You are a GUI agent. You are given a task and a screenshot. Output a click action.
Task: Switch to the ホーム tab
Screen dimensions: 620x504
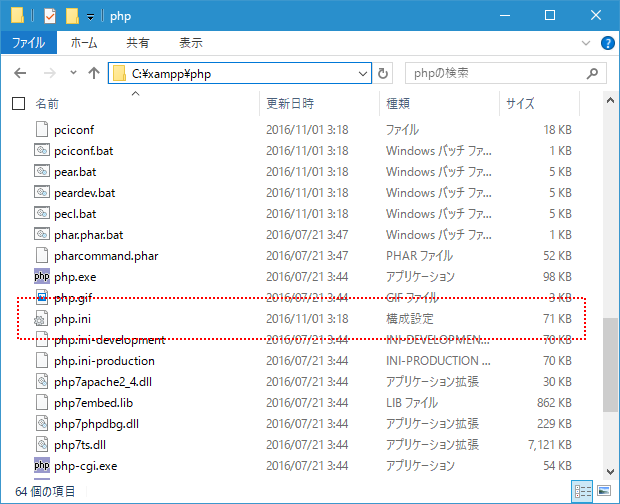click(x=84, y=43)
